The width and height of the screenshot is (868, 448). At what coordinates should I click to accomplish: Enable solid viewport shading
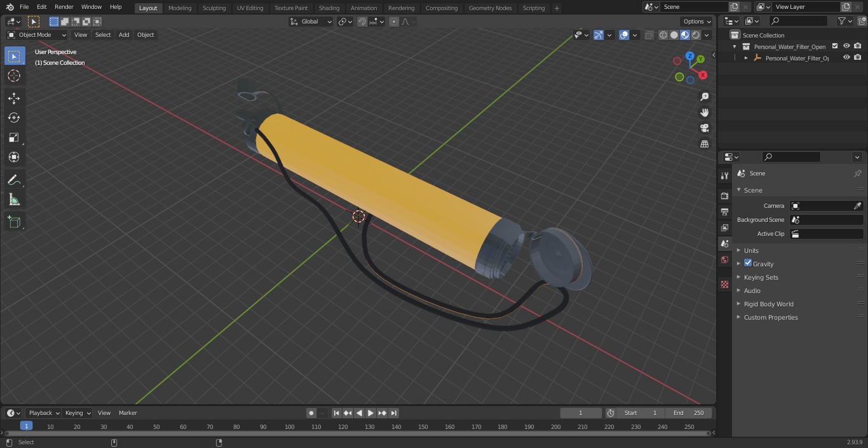[674, 35]
